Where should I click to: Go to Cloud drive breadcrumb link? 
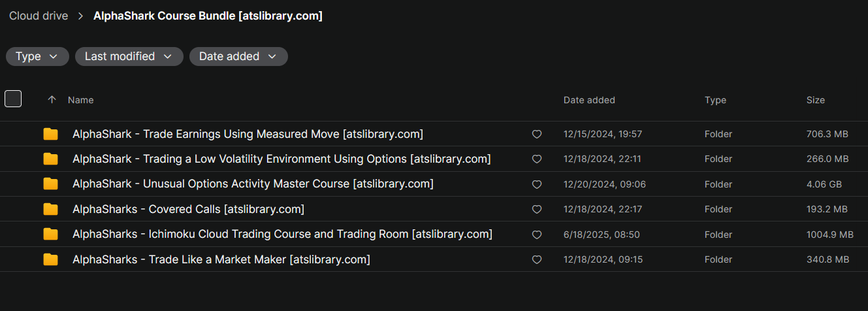coord(39,16)
